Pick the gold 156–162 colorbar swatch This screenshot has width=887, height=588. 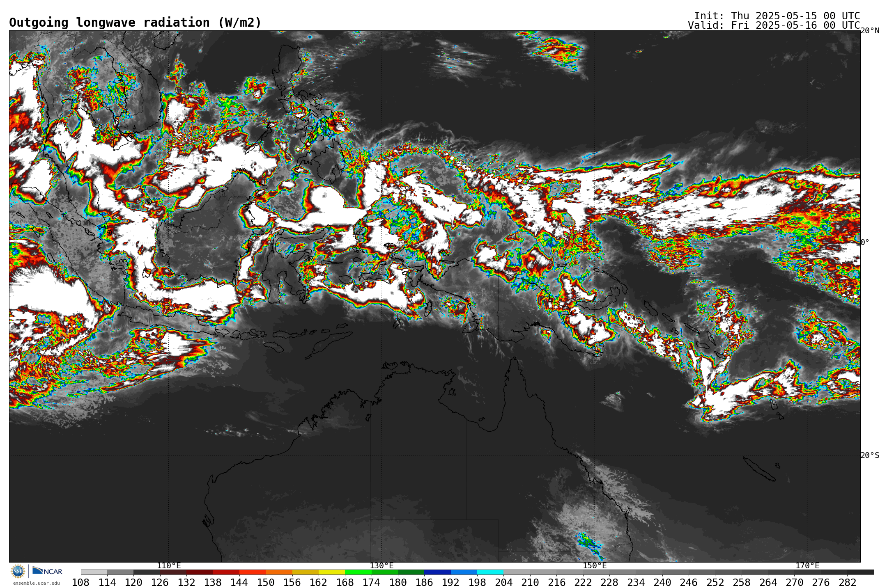(x=305, y=572)
